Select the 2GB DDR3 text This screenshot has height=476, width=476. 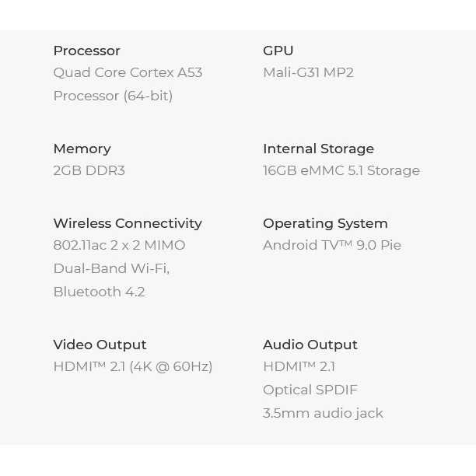coord(89,170)
